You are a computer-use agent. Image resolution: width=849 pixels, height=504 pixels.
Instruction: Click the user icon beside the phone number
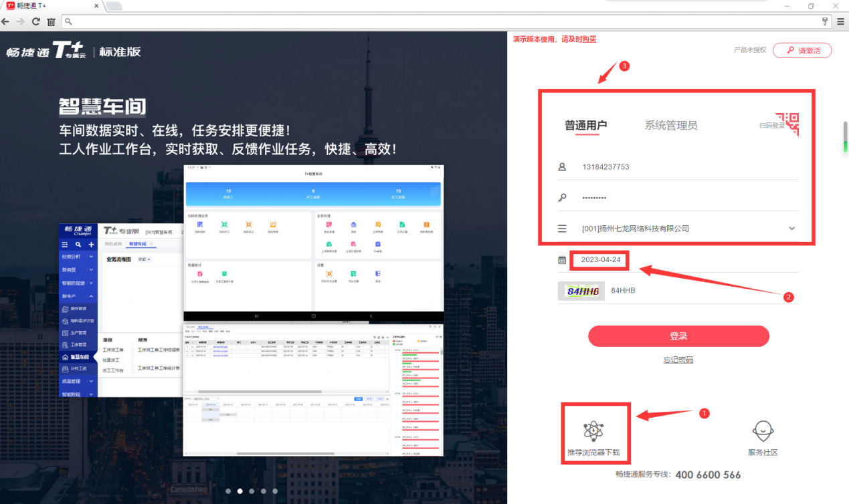562,167
